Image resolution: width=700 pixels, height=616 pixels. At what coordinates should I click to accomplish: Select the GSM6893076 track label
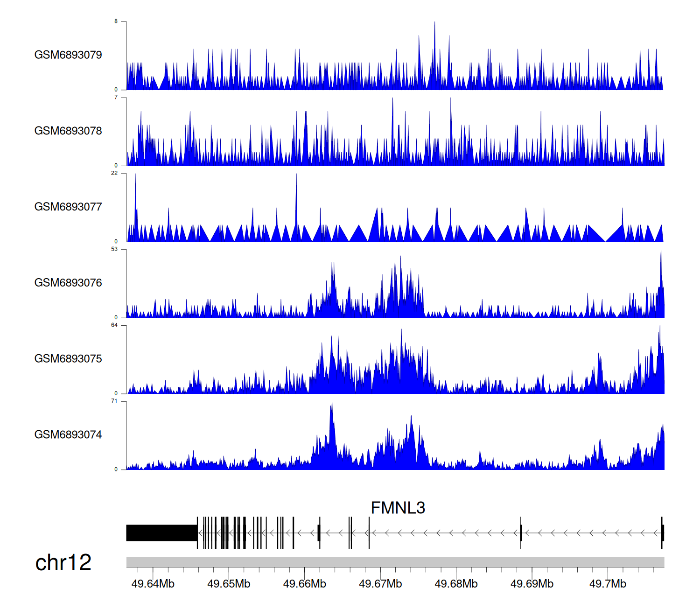(68, 283)
